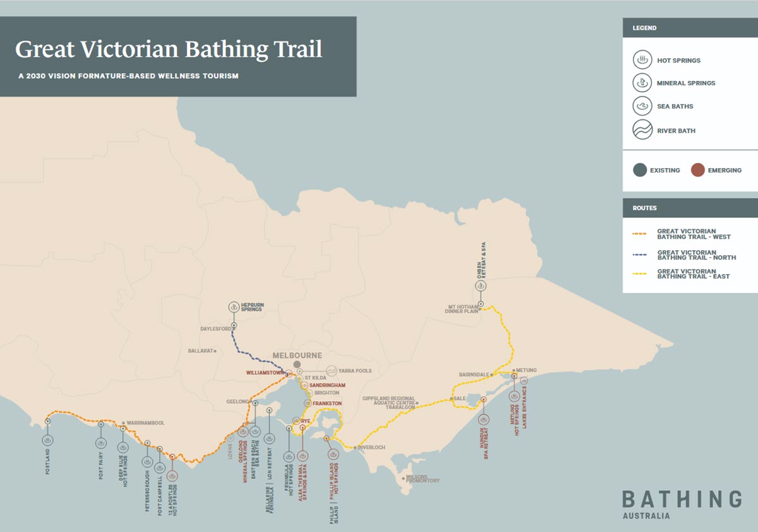
Task: Click the Phillip Island Hot Springs icon
Action: click(332, 454)
